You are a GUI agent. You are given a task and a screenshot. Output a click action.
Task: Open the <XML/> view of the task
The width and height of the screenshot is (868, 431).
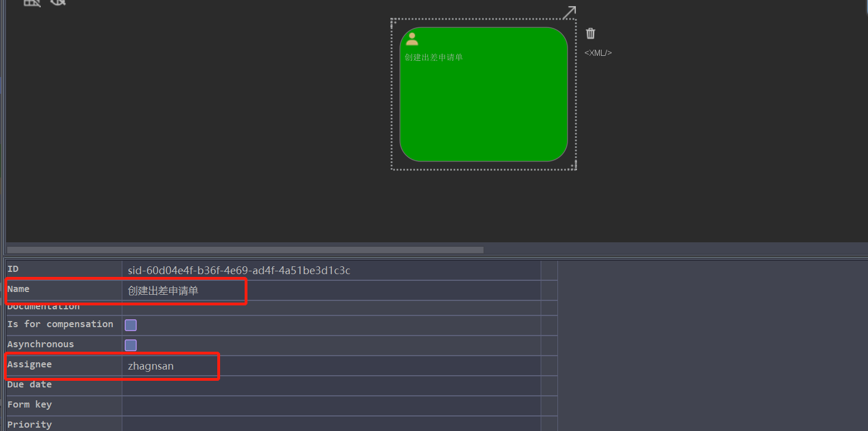598,53
